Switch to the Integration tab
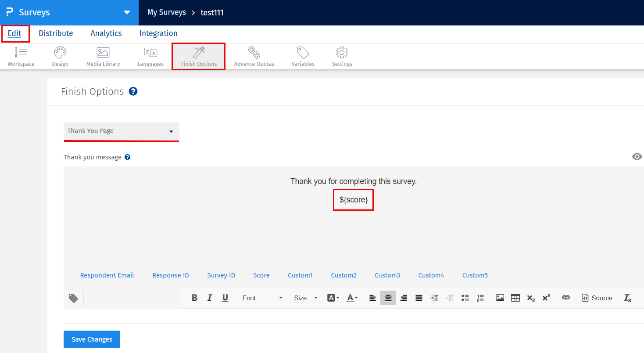Screen dimensions: 644x353 coord(158,33)
